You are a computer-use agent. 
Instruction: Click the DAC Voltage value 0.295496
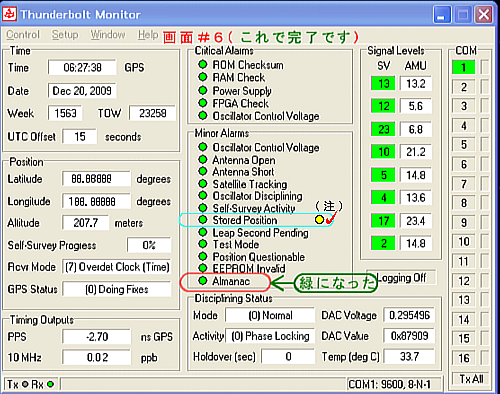tap(409, 315)
